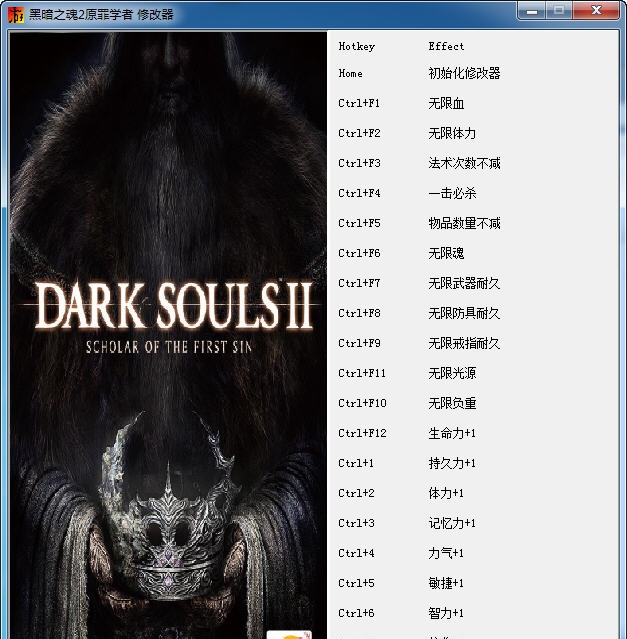627x639 pixels.
Task: Select the '无限魂' effect text
Action: point(446,253)
